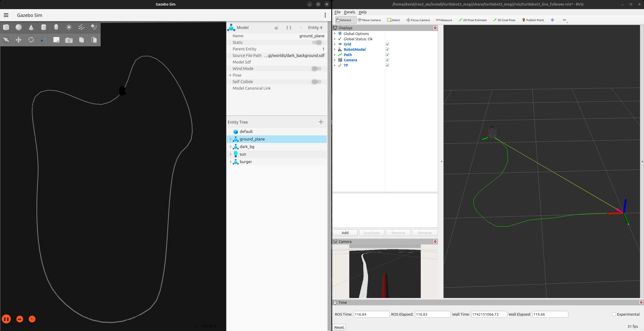Pause the Gazebo simulation
Screen dimensions: 644x331
[x=7, y=319]
